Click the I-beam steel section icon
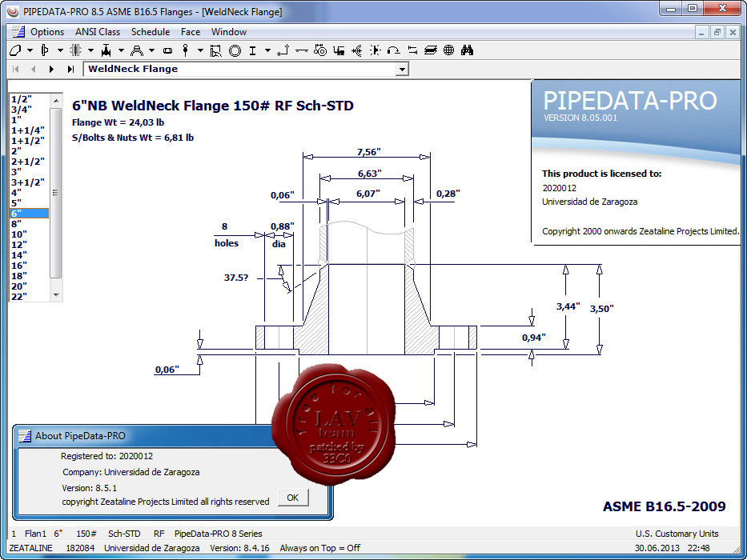The width and height of the screenshot is (747, 560). coord(252,50)
